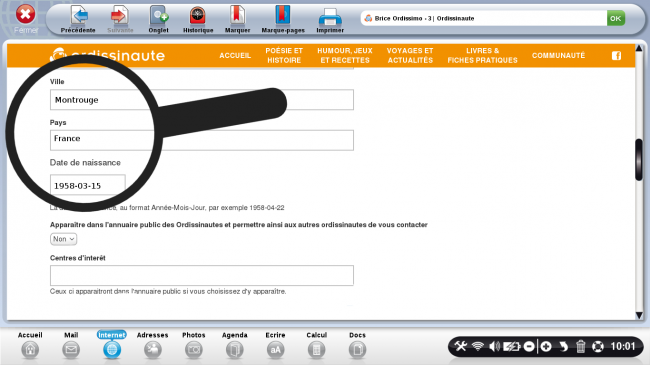This screenshot has width=650, height=365.
Task: Click the Pays field containing France
Action: tap(202, 140)
